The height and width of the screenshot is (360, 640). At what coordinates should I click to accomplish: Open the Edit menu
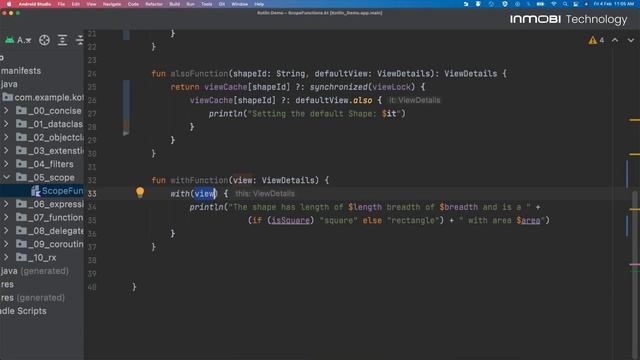[76, 4]
